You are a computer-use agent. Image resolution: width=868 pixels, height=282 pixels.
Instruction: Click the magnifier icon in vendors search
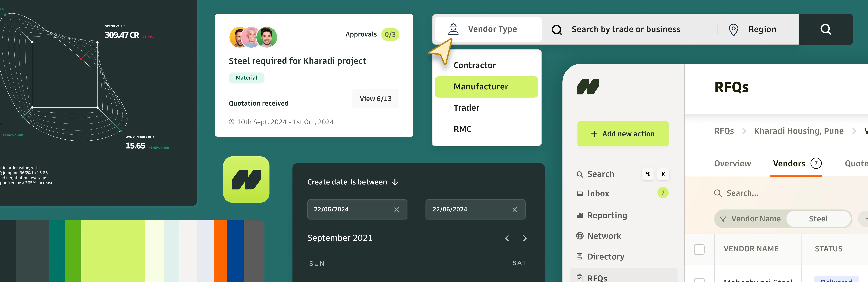[718, 193]
